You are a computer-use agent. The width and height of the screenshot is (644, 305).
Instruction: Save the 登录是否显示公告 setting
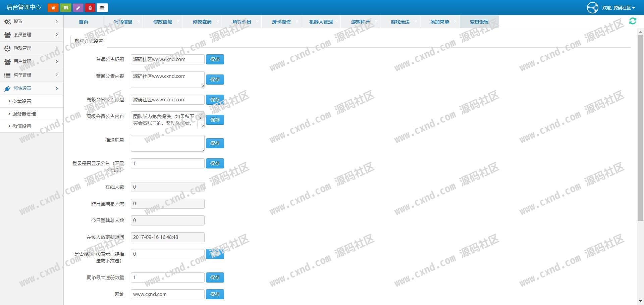pyautogui.click(x=215, y=163)
